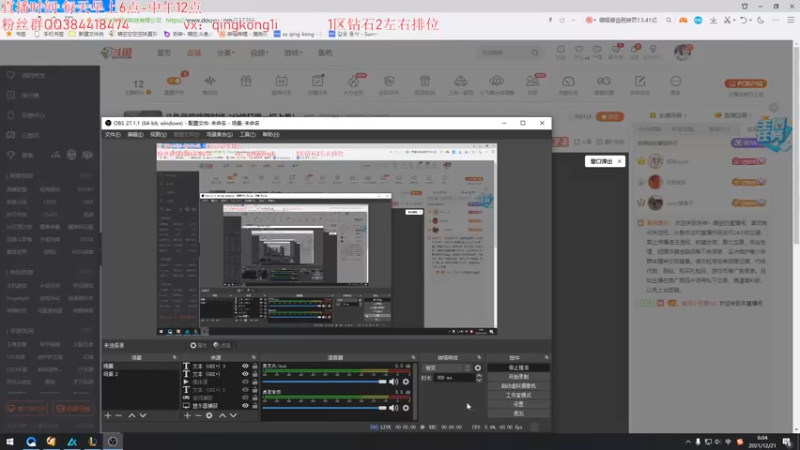Open the 文件(F) menu in OBS
This screenshot has width=800, height=450.
click(113, 135)
